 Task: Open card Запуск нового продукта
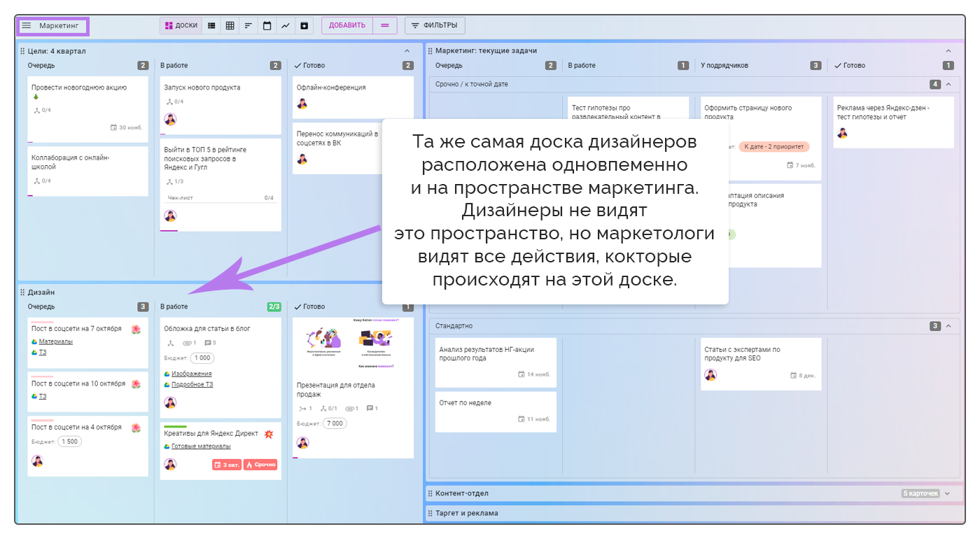(x=220, y=105)
